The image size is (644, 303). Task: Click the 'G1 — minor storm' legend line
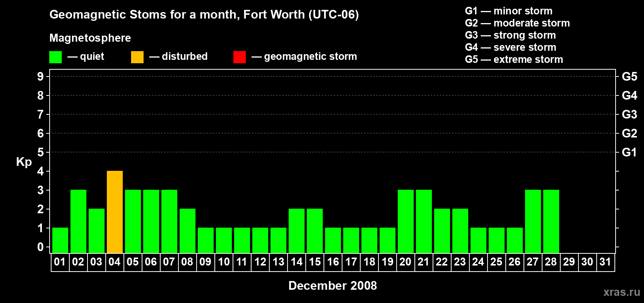[x=509, y=11]
